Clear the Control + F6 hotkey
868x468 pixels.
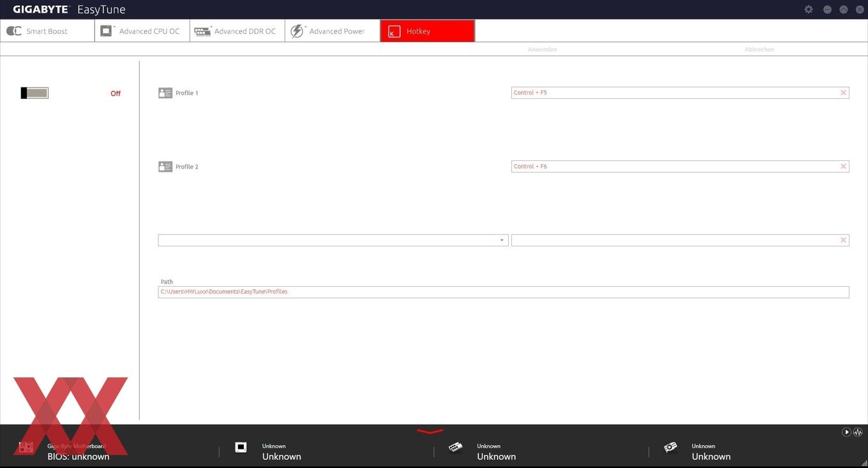[843, 166]
